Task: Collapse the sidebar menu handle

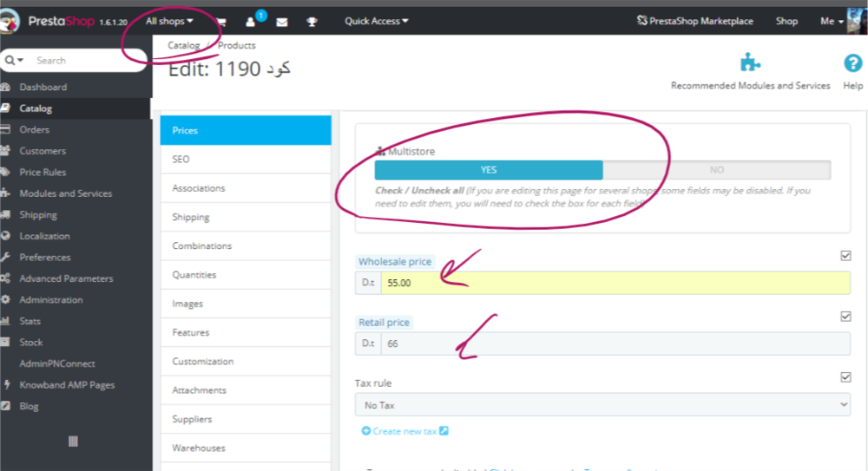Action: point(73,442)
